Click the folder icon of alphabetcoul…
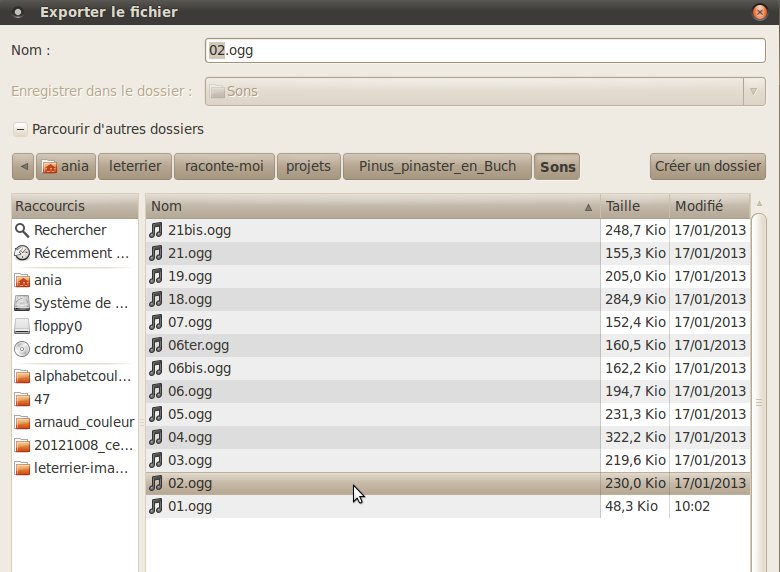780x572 pixels. tap(22, 377)
